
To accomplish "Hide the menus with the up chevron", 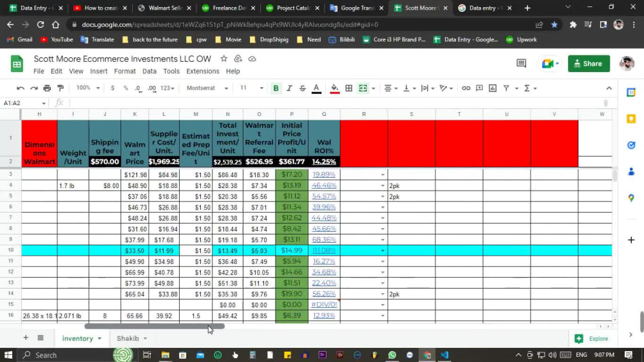I will 609,88.
